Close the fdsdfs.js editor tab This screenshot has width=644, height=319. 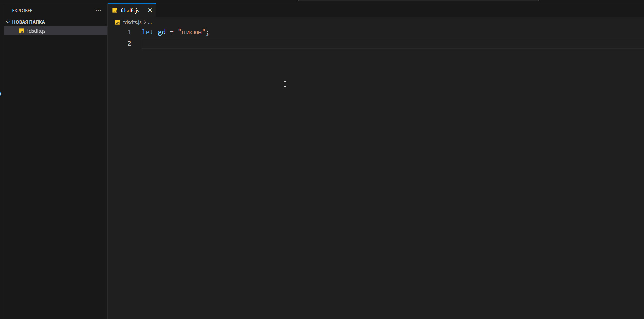tap(150, 10)
